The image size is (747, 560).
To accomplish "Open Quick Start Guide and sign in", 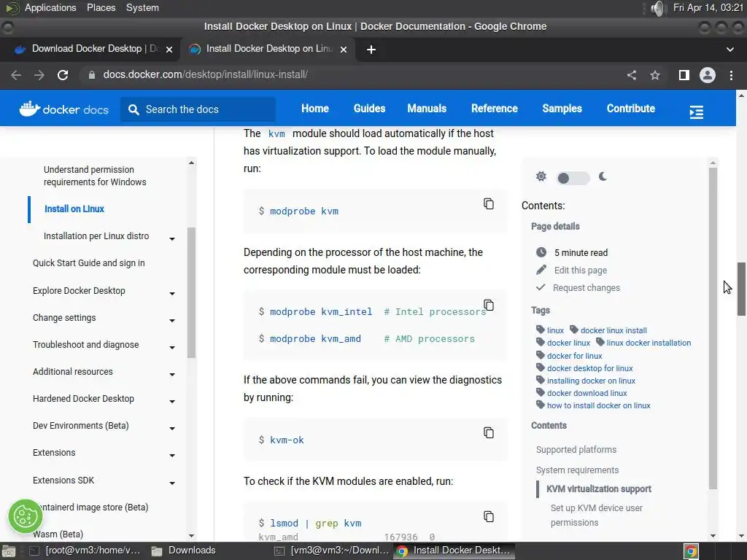I will [x=88, y=262].
